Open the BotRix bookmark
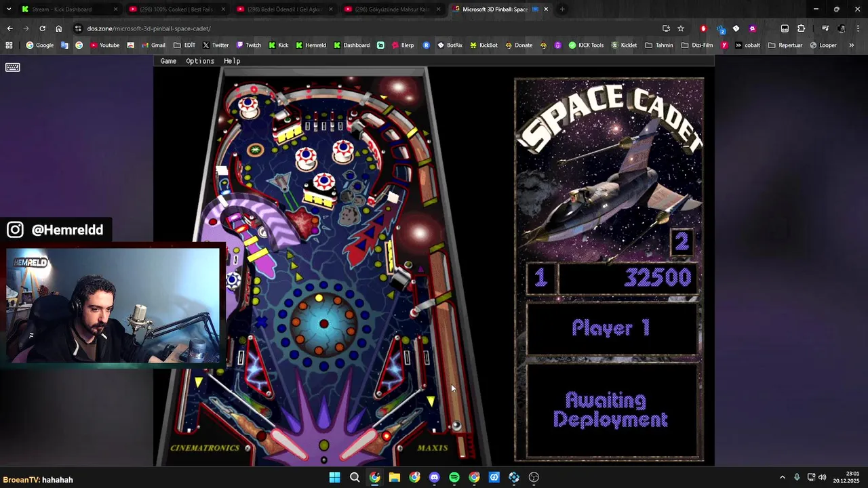The image size is (868, 488). (450, 45)
